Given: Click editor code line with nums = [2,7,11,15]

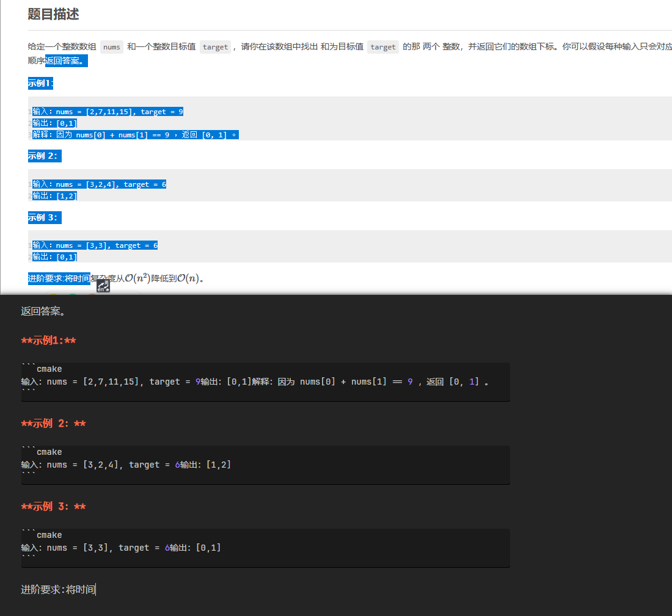Looking at the screenshot, I should [x=255, y=382].
